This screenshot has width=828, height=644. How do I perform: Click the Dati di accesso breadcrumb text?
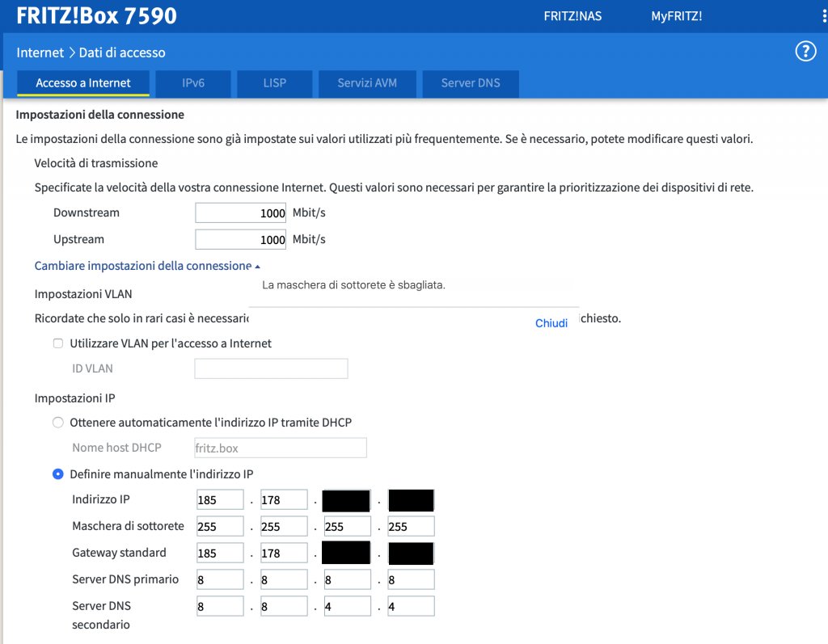click(x=122, y=53)
